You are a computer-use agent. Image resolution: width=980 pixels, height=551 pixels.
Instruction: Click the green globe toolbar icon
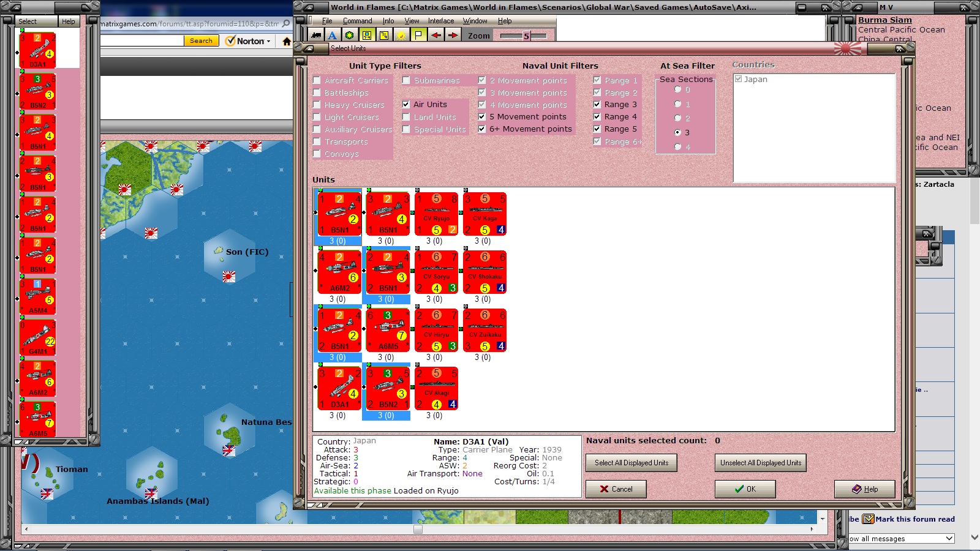click(349, 35)
